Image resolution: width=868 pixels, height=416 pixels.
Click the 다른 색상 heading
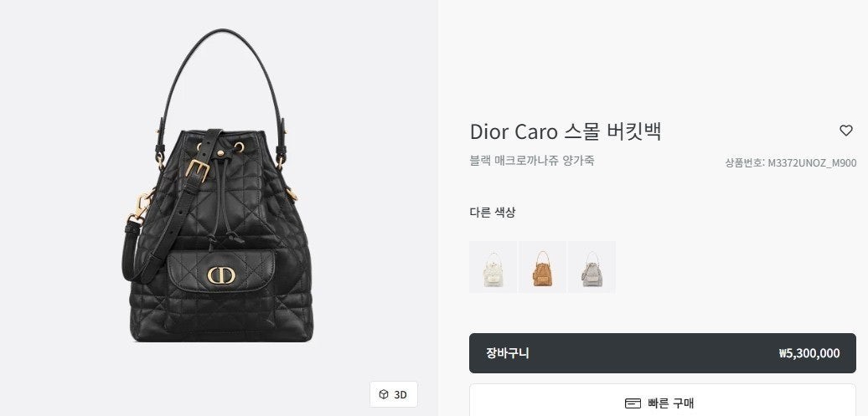tap(492, 213)
